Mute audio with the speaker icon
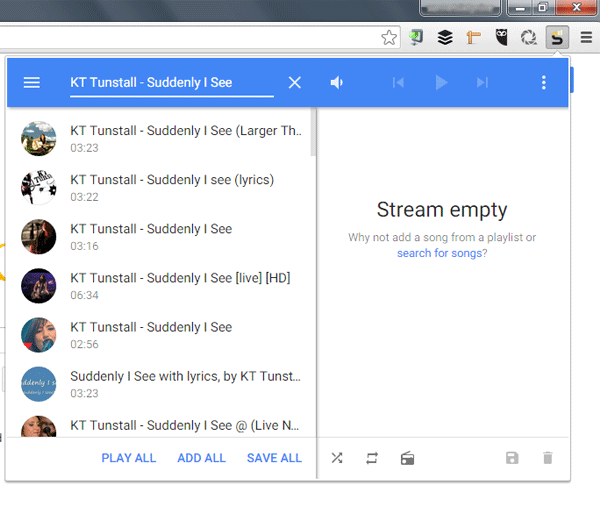600x518 pixels. 336,82
